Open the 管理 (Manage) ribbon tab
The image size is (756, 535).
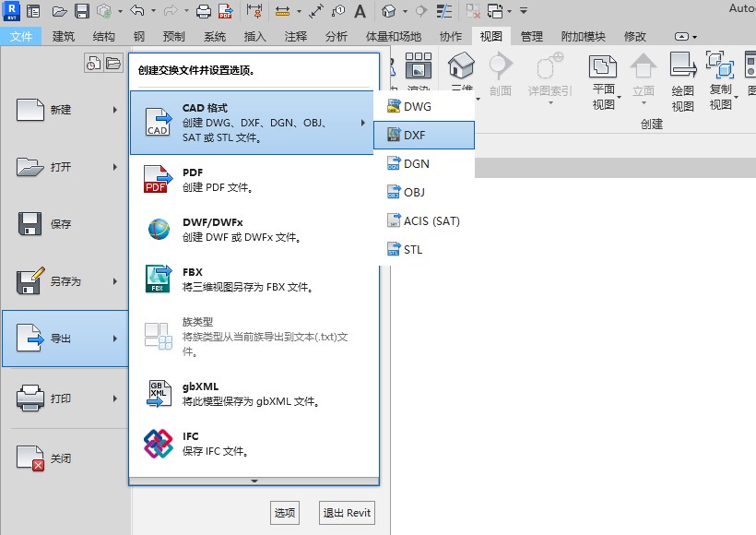532,36
